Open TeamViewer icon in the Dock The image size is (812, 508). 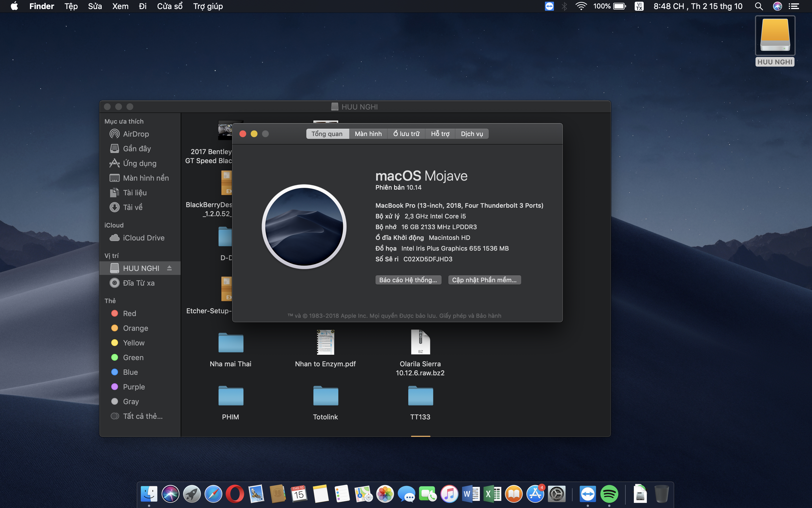tap(588, 494)
